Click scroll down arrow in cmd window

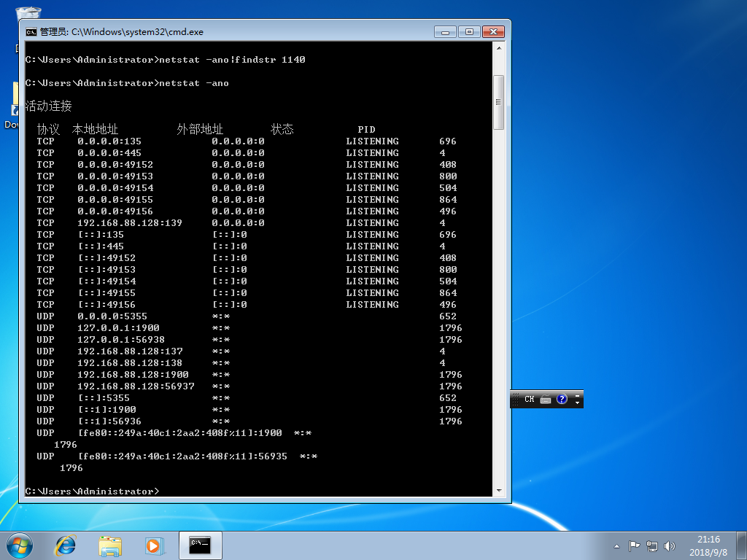(499, 491)
